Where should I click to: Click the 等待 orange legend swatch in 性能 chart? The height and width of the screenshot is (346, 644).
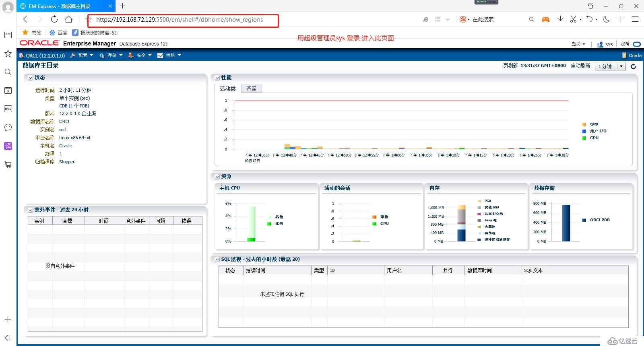click(x=584, y=124)
